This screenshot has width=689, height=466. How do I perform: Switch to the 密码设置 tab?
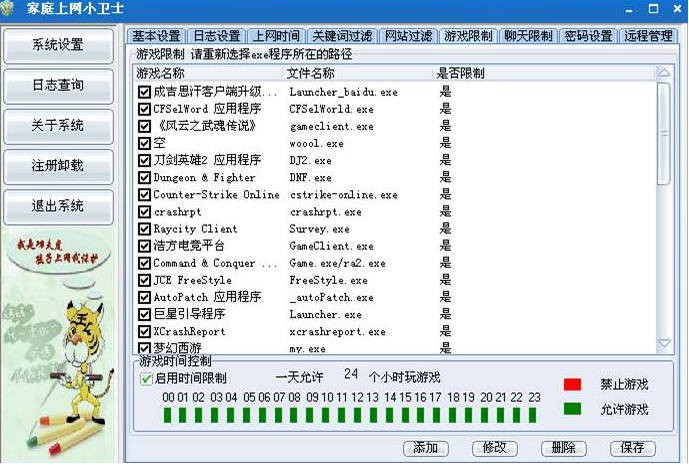(588, 36)
